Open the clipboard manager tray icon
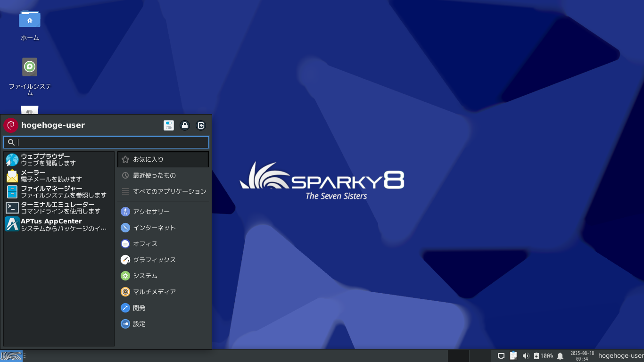 click(513, 355)
